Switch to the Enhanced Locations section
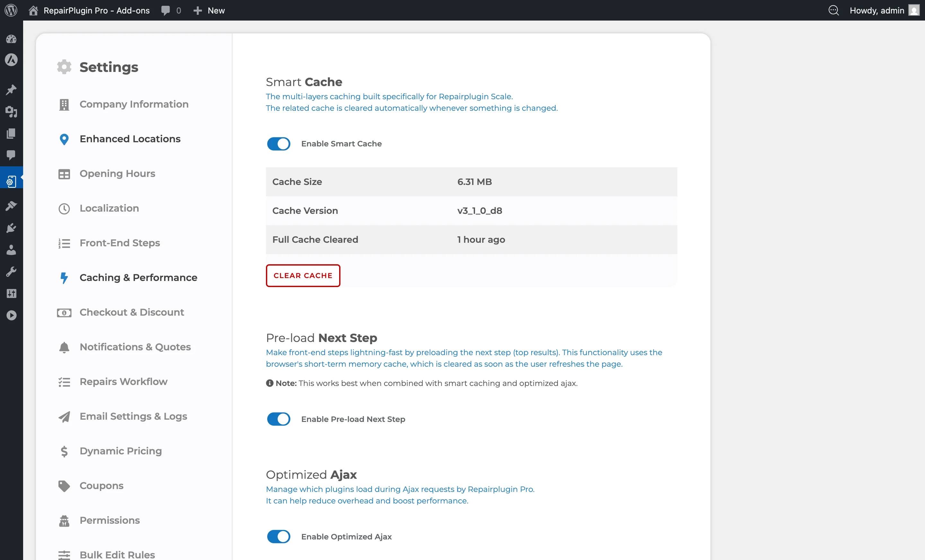Image resolution: width=925 pixels, height=560 pixels. pyautogui.click(x=130, y=139)
